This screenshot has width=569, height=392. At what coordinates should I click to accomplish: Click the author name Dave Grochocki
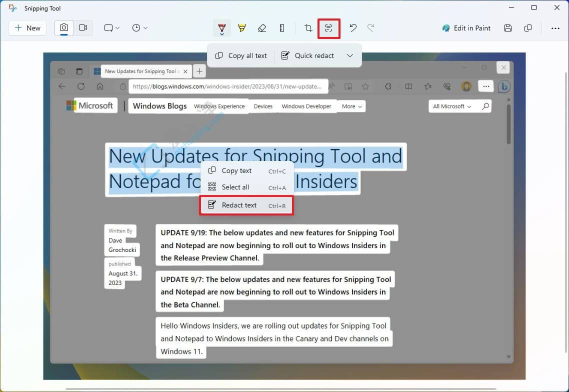(x=122, y=245)
